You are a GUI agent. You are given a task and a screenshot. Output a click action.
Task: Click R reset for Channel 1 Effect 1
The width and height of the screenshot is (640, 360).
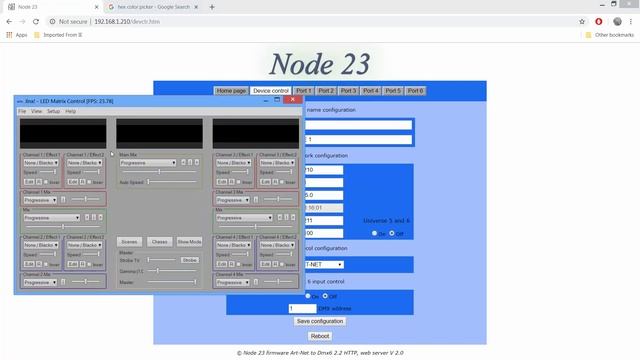[x=39, y=182]
